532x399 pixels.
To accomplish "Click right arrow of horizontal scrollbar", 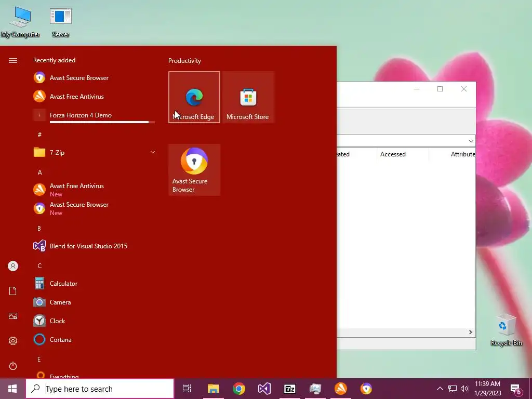I will [471, 332].
